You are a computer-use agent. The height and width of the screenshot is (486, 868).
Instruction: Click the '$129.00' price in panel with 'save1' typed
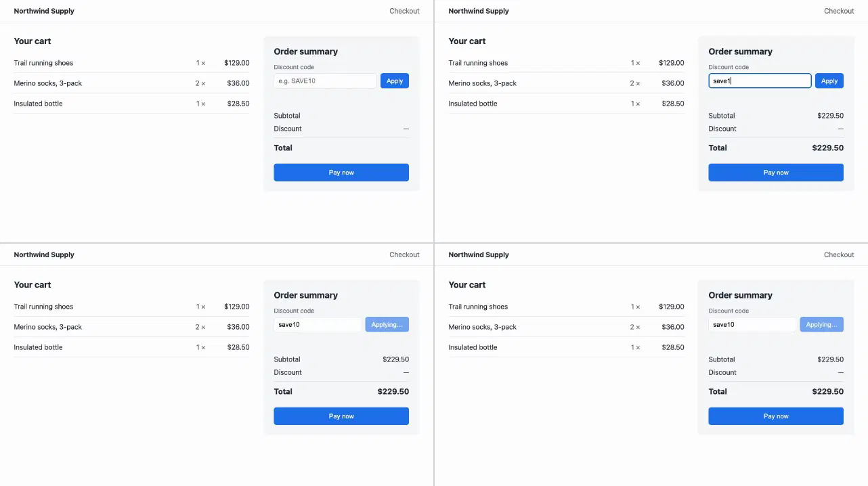671,63
